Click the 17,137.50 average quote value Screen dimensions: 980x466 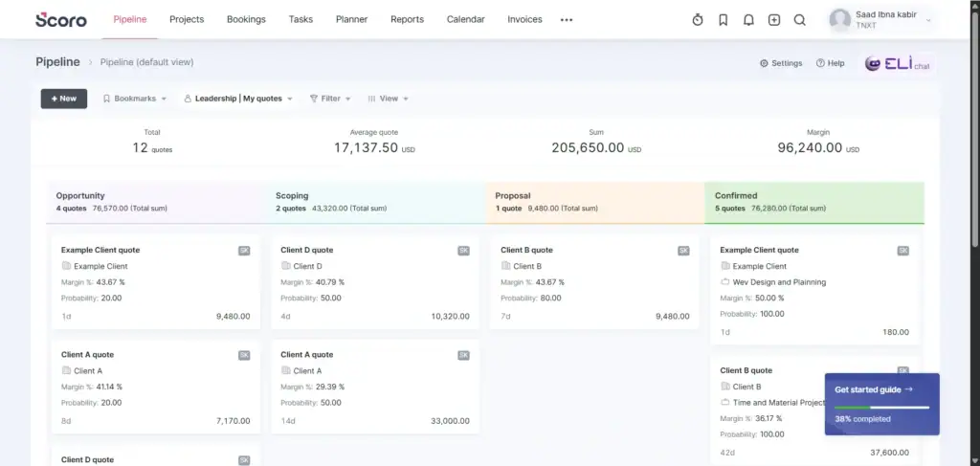point(366,148)
